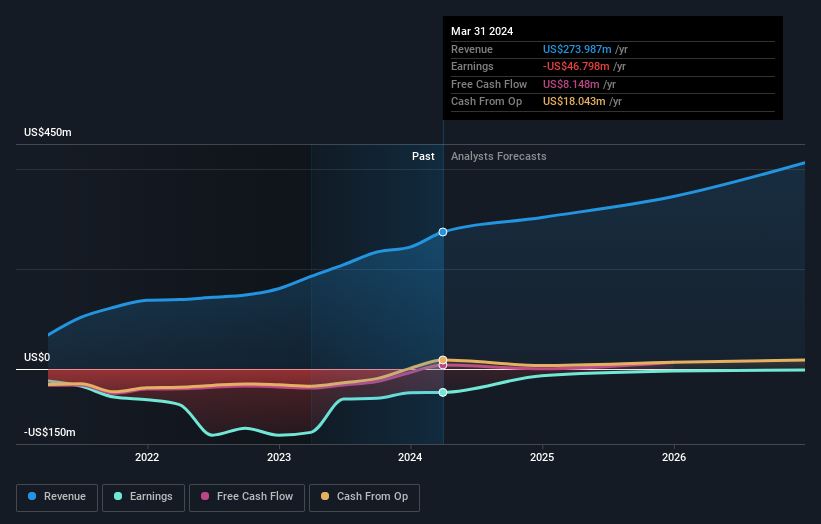
Task: Select the 2024 x-axis label
Action: (x=410, y=458)
